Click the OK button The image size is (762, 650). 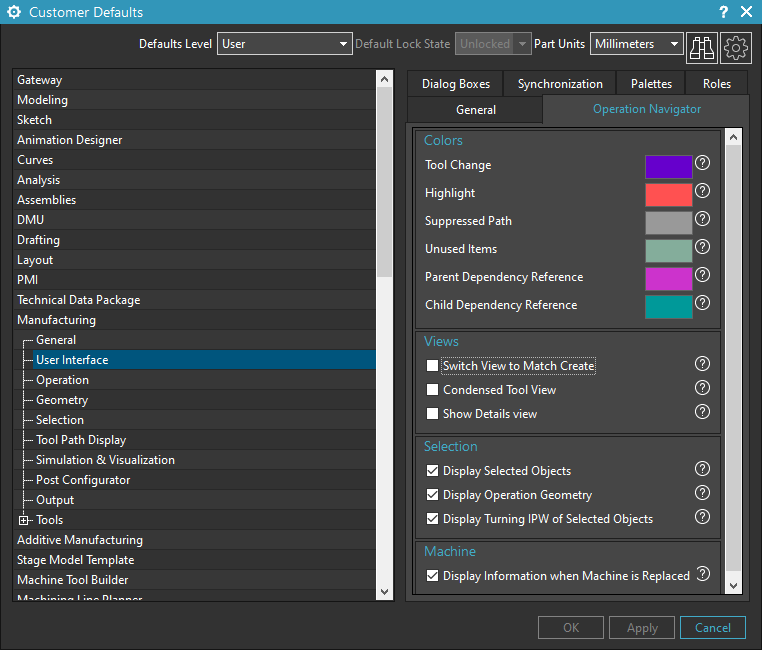(x=571, y=628)
